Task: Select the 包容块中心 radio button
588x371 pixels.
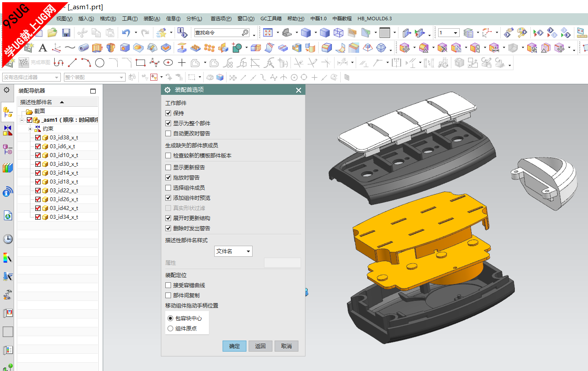Action: click(x=170, y=319)
